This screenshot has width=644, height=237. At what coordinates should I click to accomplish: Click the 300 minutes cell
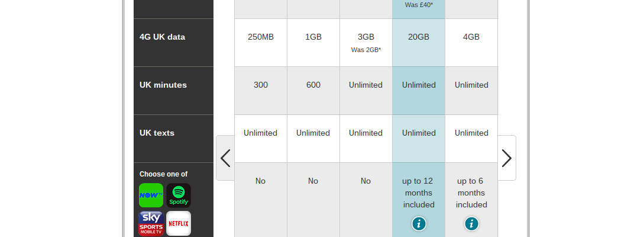[x=261, y=91]
